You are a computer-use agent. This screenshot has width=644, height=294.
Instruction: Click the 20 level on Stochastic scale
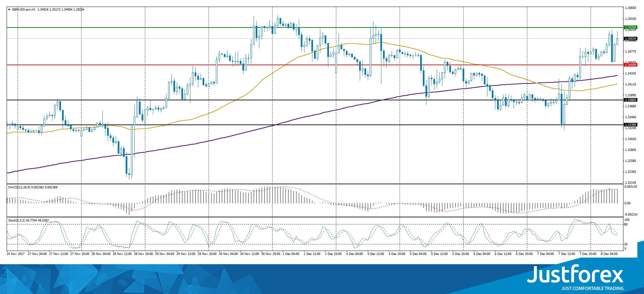pos(626,244)
